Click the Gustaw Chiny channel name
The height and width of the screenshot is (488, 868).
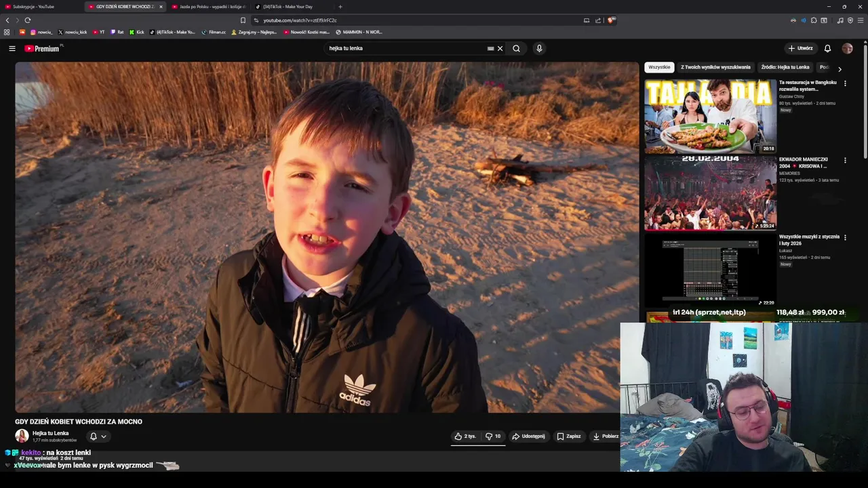click(x=791, y=97)
